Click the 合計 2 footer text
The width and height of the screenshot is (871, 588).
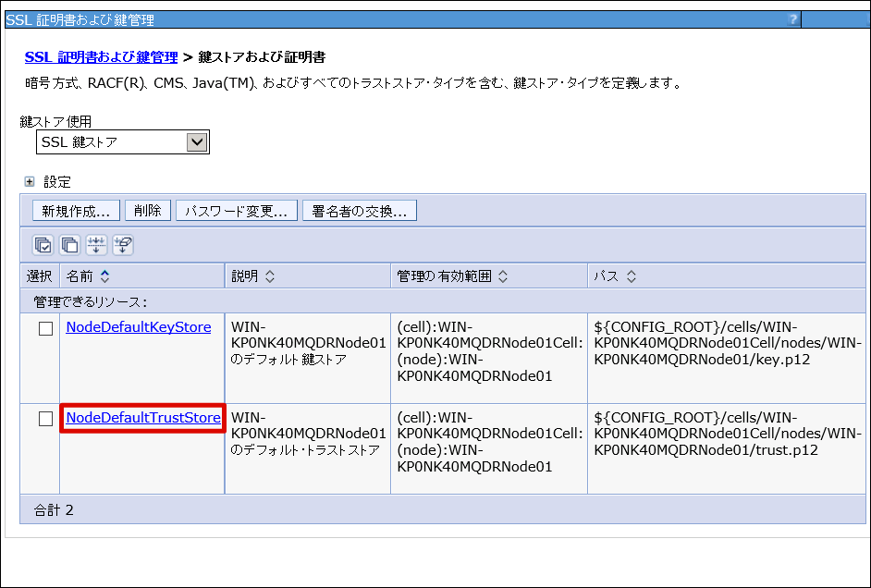[x=54, y=509]
